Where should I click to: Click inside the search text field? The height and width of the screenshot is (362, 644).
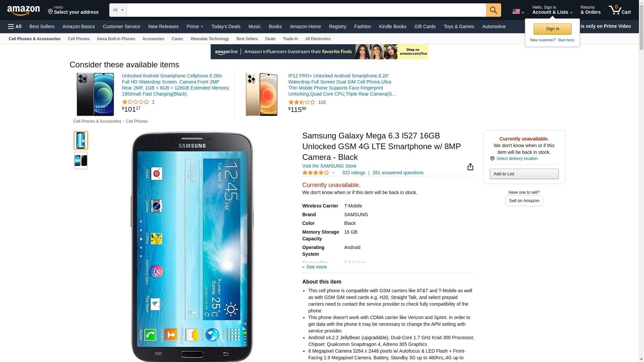[306, 10]
